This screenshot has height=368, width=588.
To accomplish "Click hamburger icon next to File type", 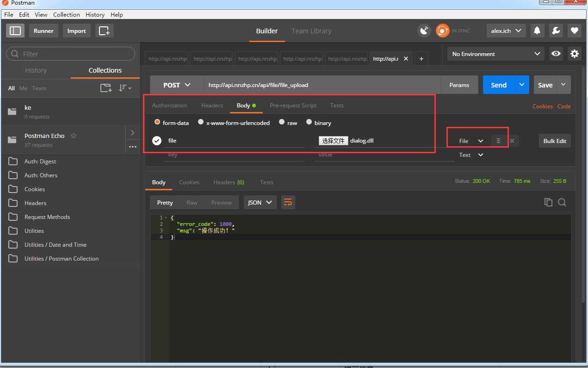I will [498, 141].
